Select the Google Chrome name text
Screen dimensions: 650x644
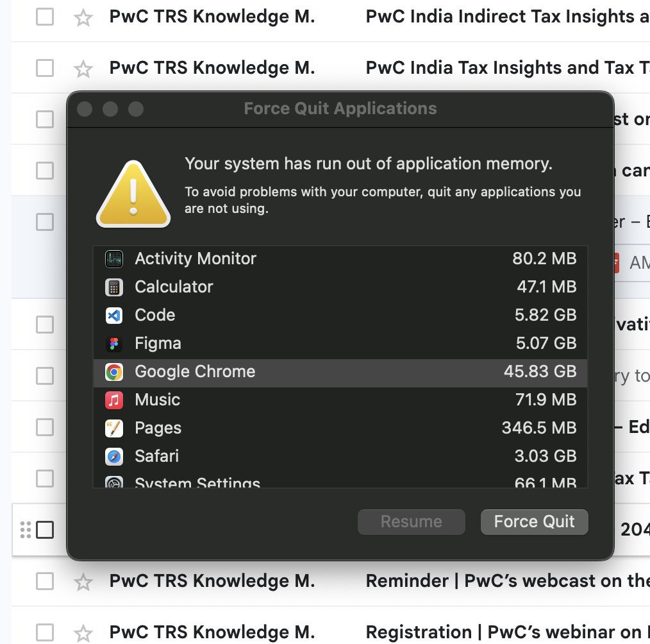195,372
